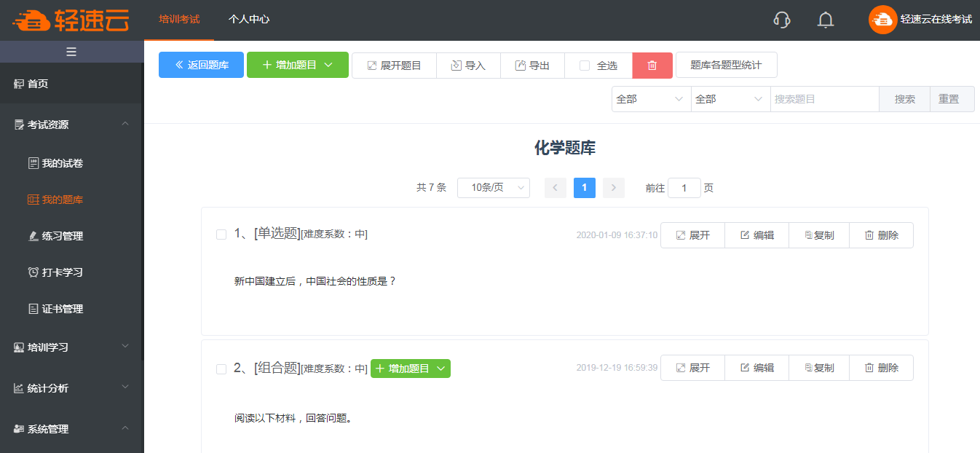Go to previous page arrow
Screen dimensions: 980x453
coord(555,188)
